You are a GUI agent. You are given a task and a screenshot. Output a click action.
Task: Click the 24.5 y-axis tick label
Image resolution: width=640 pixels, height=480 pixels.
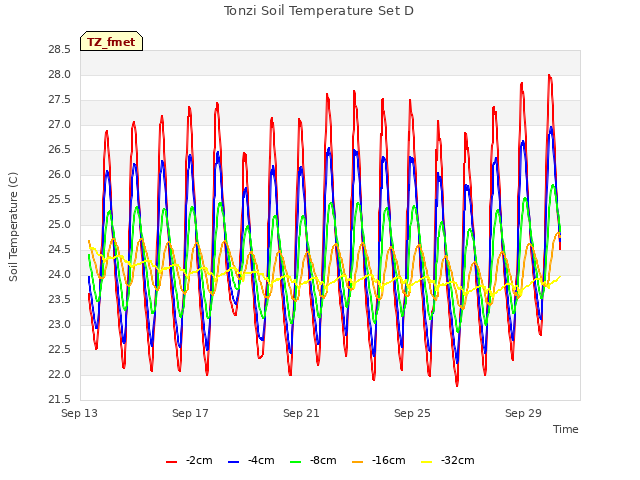(60, 250)
